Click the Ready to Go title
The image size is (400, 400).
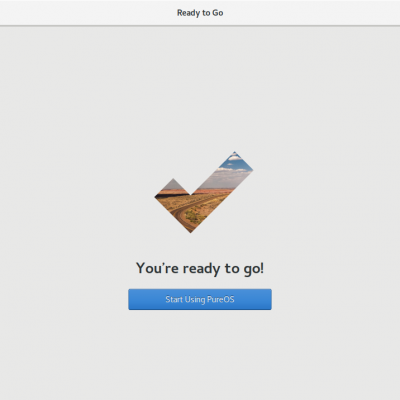[200, 13]
